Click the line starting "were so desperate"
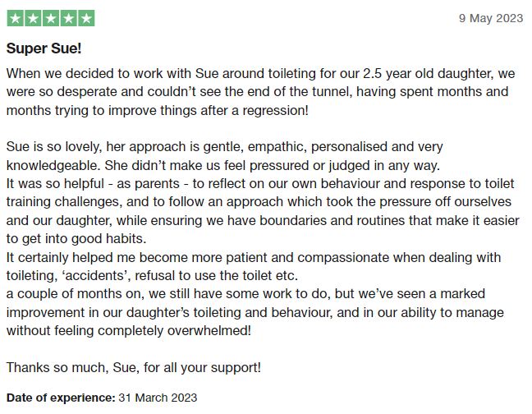 click(x=257, y=92)
